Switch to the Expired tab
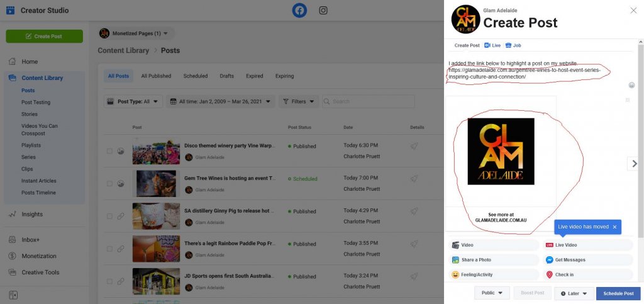644x304 pixels. [x=254, y=76]
